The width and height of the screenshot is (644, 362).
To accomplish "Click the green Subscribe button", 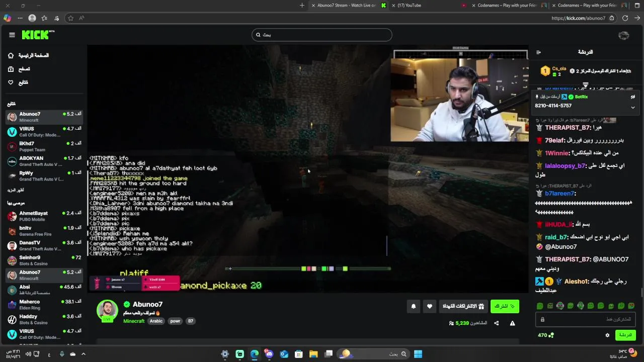I will (505, 306).
